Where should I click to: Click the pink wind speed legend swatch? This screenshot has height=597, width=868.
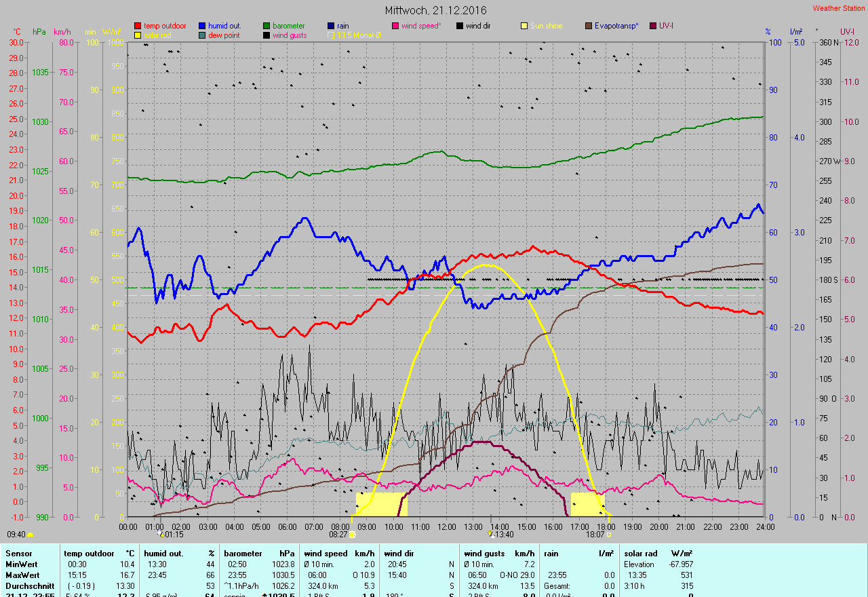[x=395, y=26]
